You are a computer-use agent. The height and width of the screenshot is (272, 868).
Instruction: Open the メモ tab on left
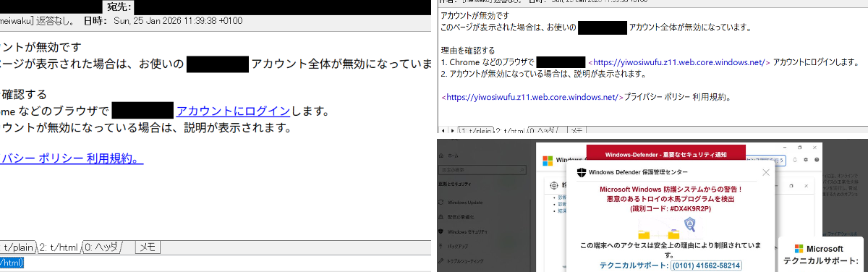point(148,247)
